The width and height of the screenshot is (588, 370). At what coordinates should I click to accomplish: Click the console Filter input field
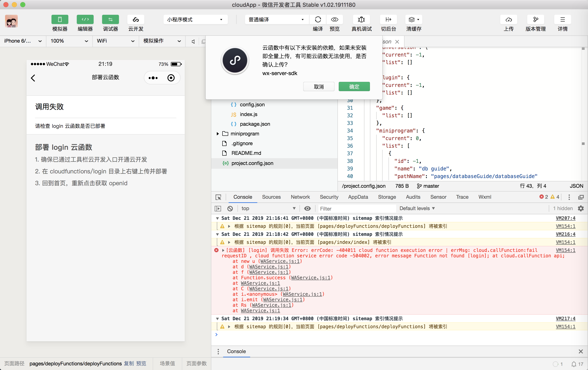pyautogui.click(x=357, y=209)
